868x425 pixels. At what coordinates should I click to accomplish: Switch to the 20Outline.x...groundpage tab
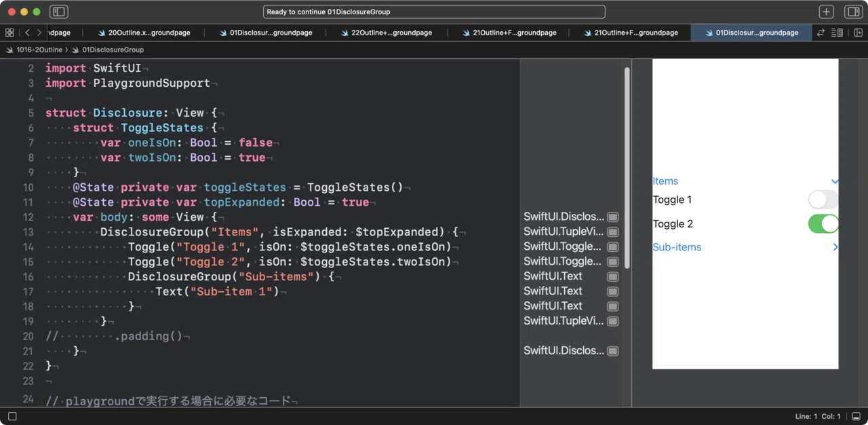(144, 33)
